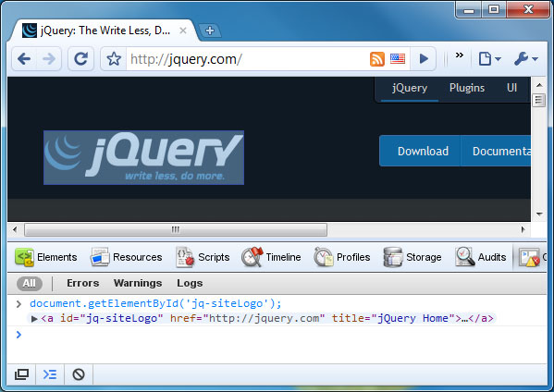Close the browser window

tap(528, 9)
